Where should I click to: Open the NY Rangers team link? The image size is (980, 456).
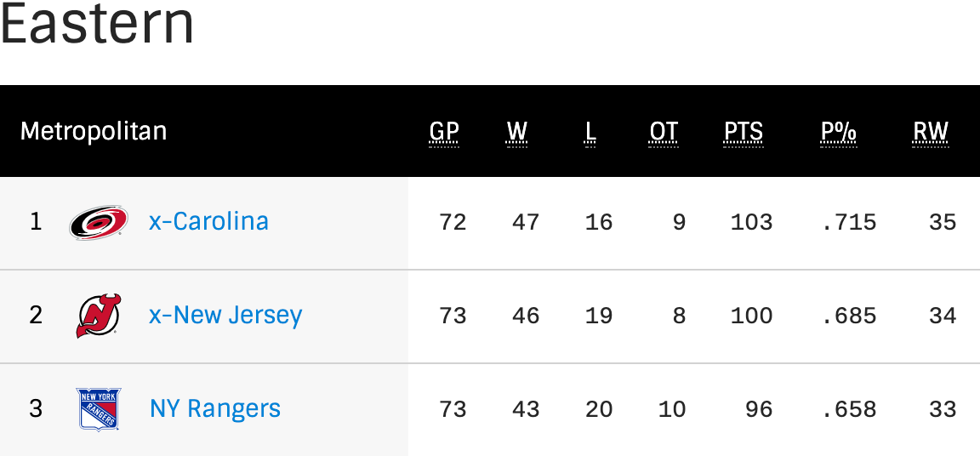215,409
